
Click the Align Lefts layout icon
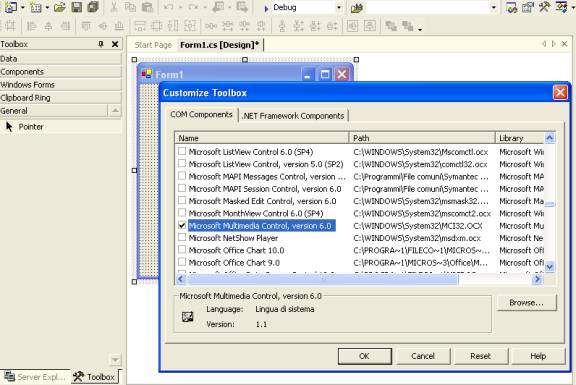pos(32,26)
